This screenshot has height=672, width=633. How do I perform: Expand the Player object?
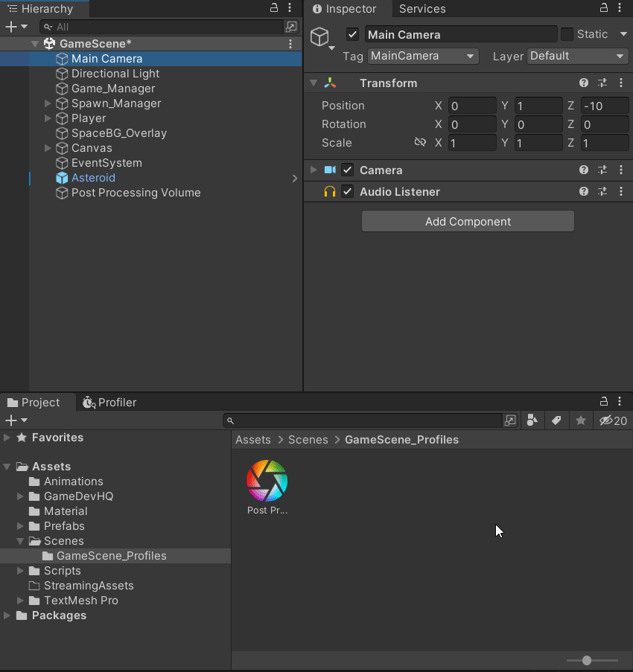(x=48, y=118)
